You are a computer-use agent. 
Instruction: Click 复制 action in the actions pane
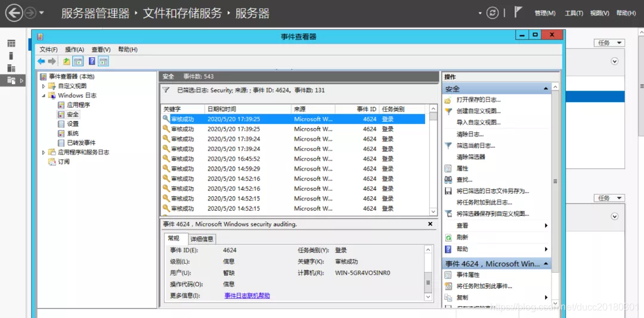tap(462, 298)
